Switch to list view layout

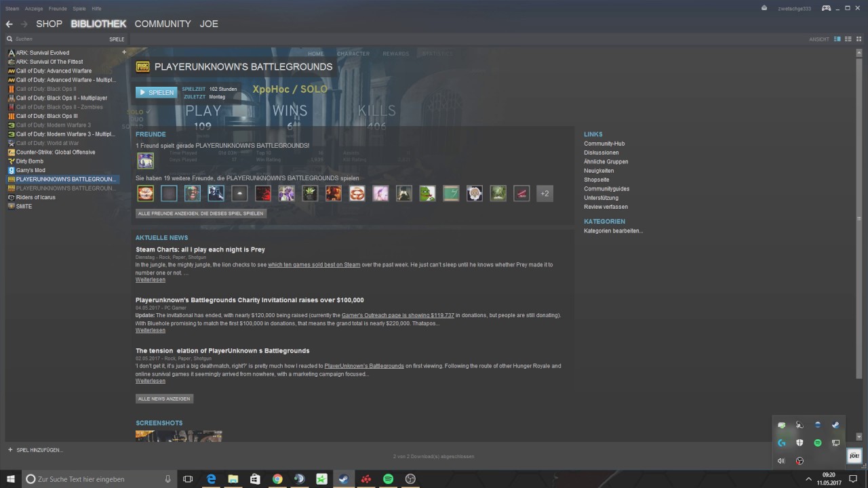click(848, 39)
